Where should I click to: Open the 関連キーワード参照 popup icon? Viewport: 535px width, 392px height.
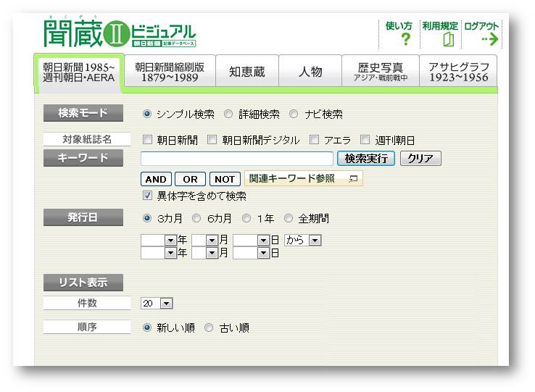pos(353,179)
